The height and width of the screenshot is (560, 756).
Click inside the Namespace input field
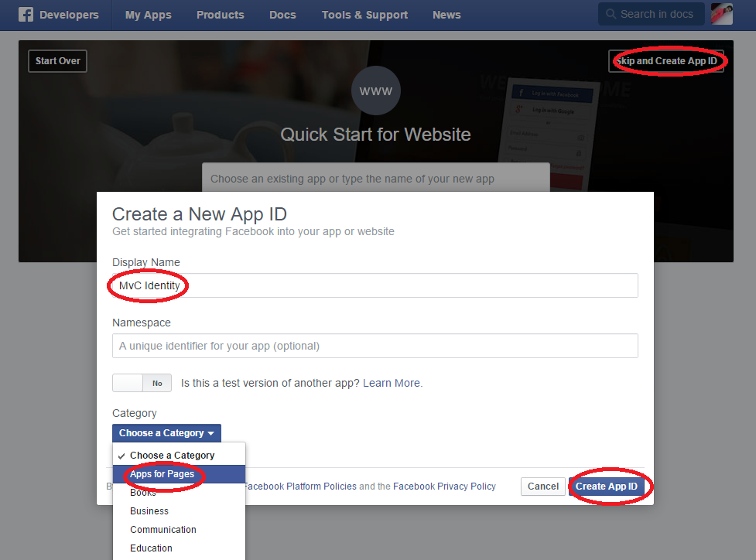[x=375, y=345]
